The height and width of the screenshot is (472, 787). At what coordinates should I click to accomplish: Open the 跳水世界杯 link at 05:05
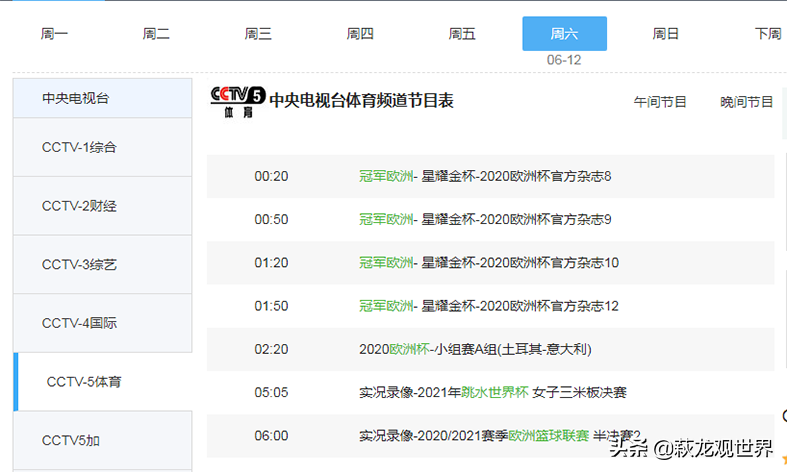click(x=495, y=392)
